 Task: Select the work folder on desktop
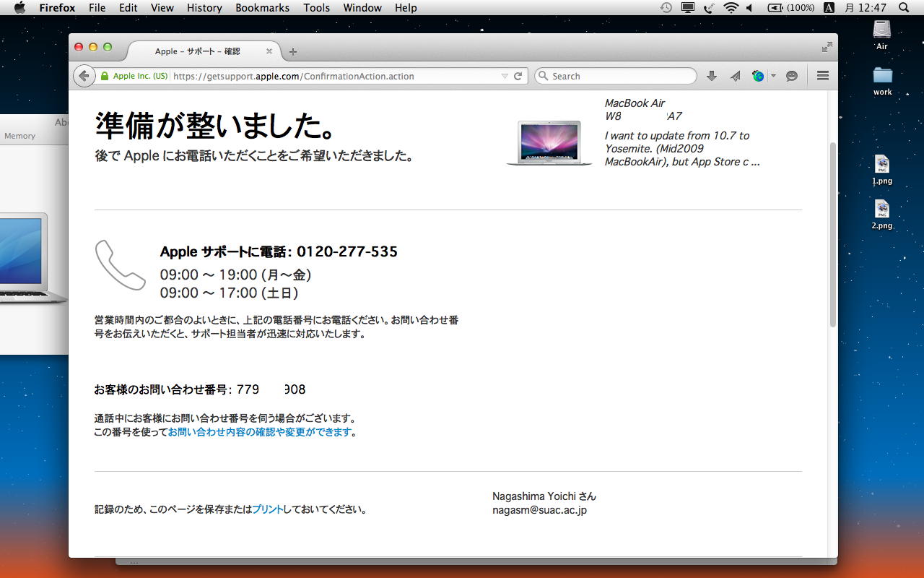(882, 80)
